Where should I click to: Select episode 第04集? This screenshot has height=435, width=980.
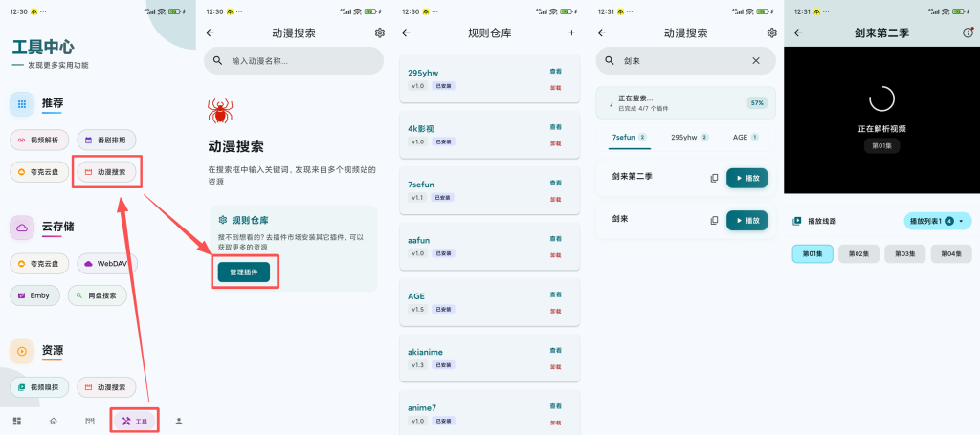(x=948, y=254)
